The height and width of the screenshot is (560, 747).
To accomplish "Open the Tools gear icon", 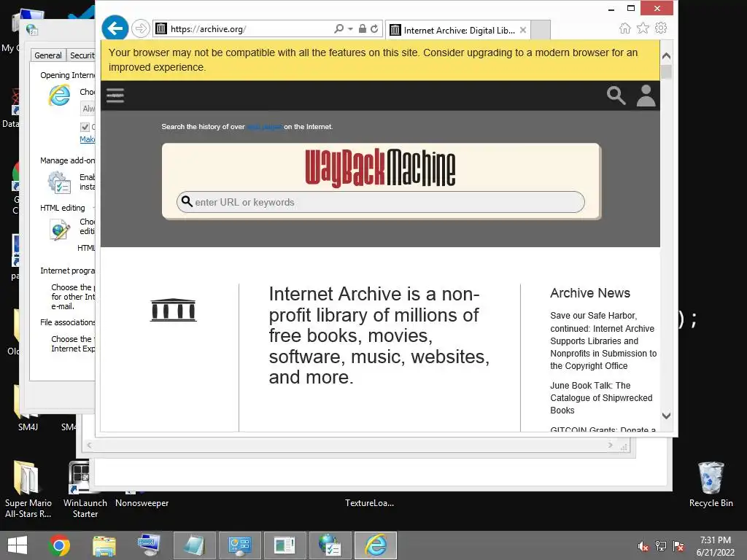I will click(661, 28).
